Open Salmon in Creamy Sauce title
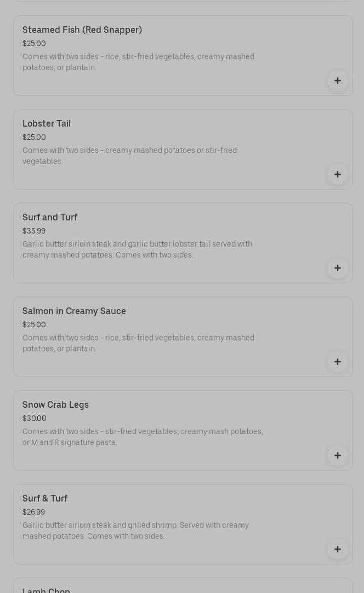 (74, 311)
